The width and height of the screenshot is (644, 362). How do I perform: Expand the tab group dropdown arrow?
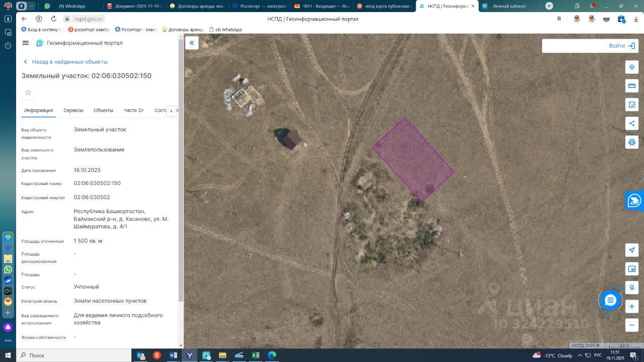pos(32,6)
